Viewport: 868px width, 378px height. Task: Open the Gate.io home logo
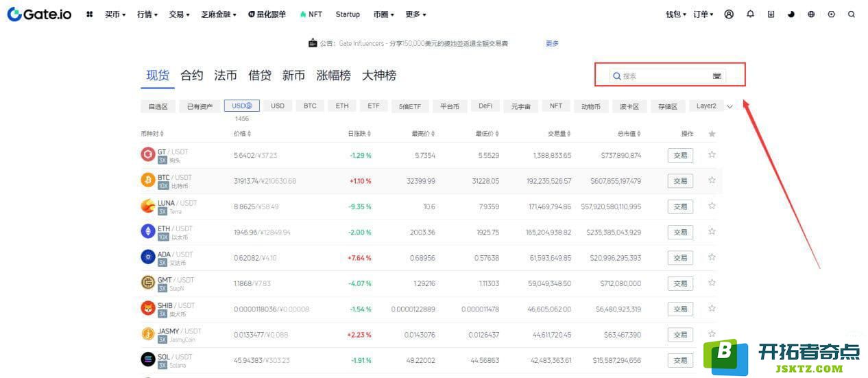tap(39, 14)
